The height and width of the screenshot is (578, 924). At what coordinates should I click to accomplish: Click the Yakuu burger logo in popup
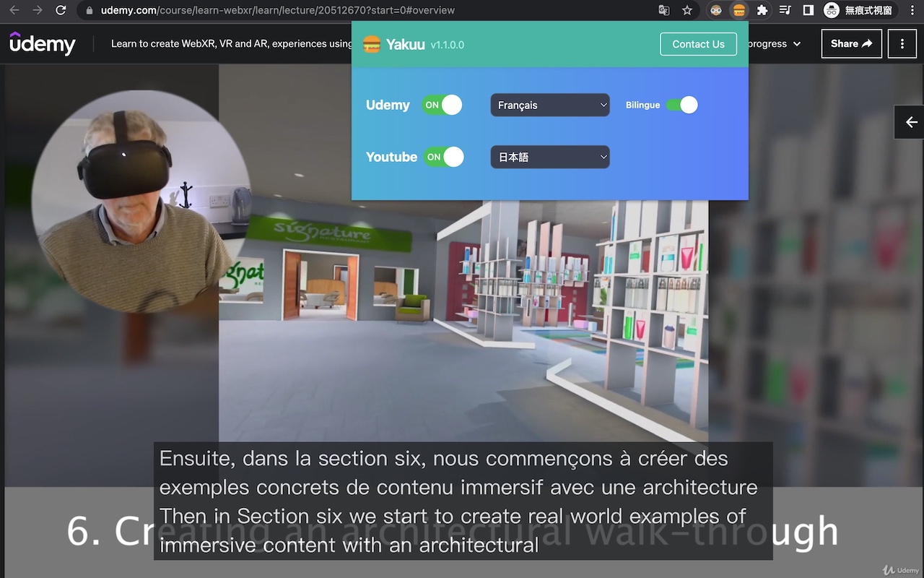(x=372, y=44)
